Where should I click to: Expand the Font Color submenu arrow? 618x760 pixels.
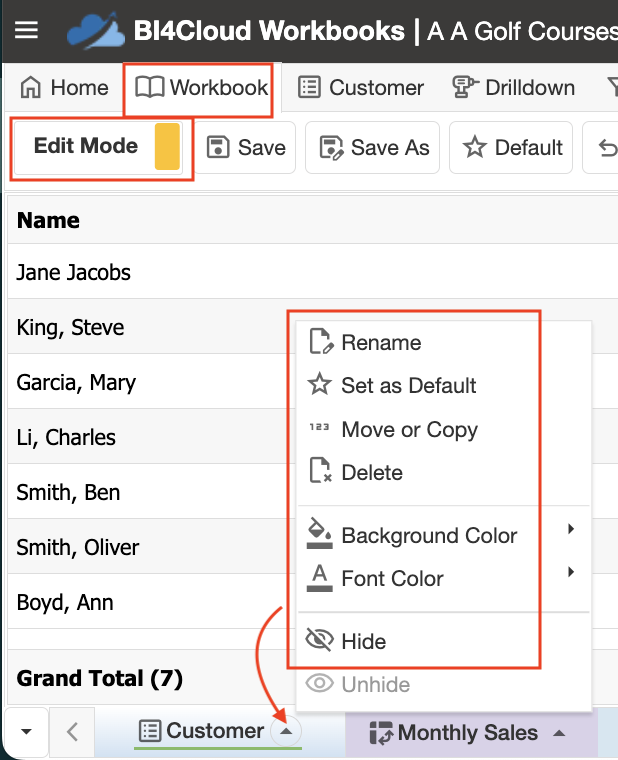(571, 572)
